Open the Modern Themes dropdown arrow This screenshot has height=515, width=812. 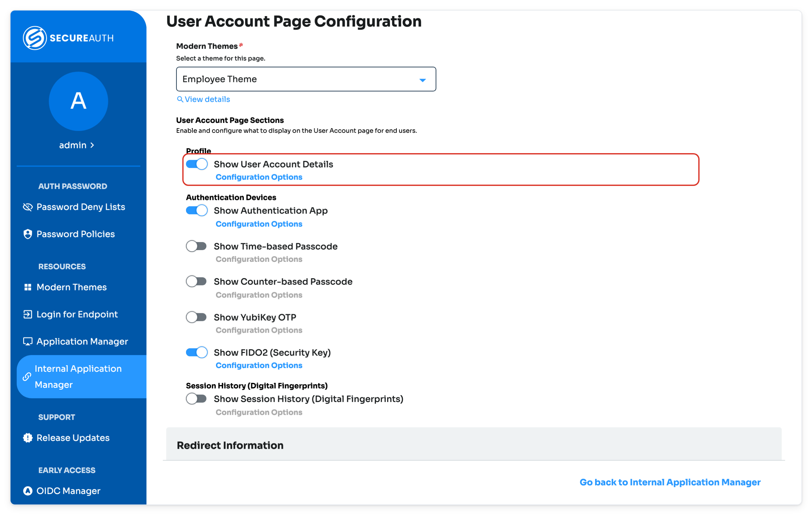422,80
